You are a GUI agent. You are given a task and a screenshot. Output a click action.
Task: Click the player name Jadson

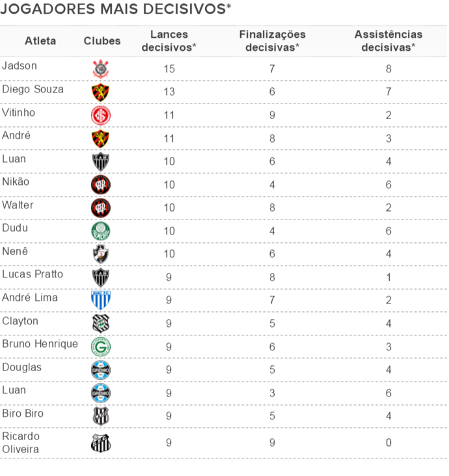(x=20, y=66)
